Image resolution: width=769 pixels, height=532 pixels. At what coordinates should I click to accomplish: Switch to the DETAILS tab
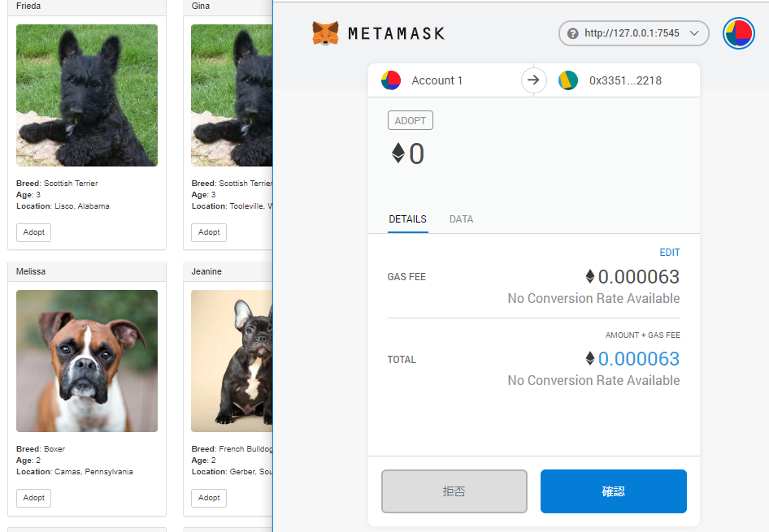pyautogui.click(x=407, y=219)
